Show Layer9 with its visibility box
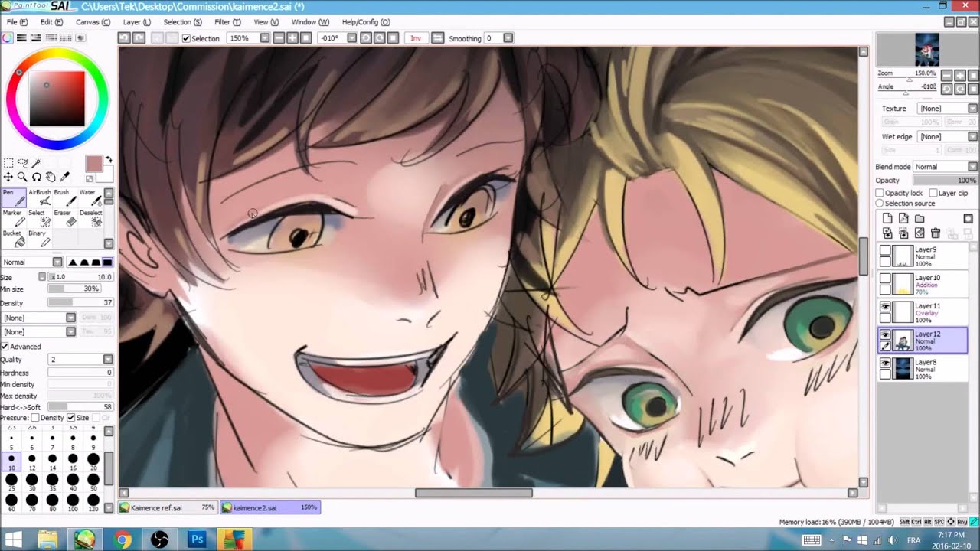 click(885, 250)
